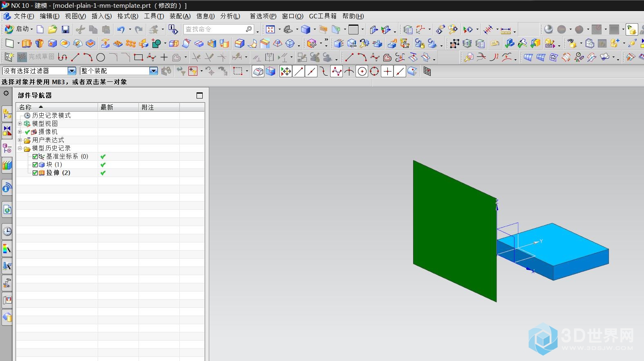644x361 pixels.
Task: Open a part with the folder icon
Action: 52,29
